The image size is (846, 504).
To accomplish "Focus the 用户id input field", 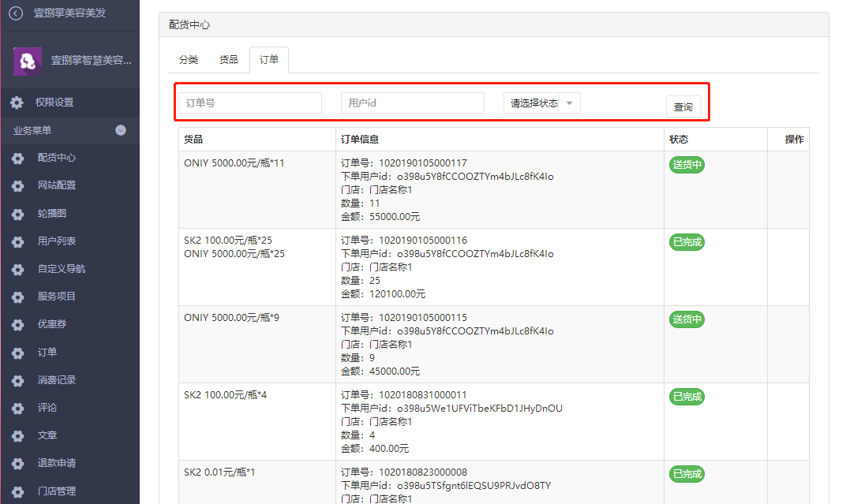I will [x=413, y=103].
